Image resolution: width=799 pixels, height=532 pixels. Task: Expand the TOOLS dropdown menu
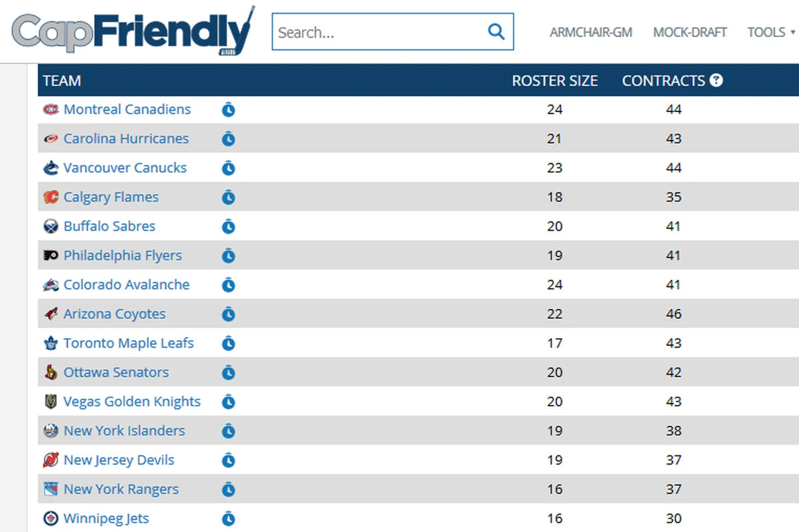click(x=771, y=32)
